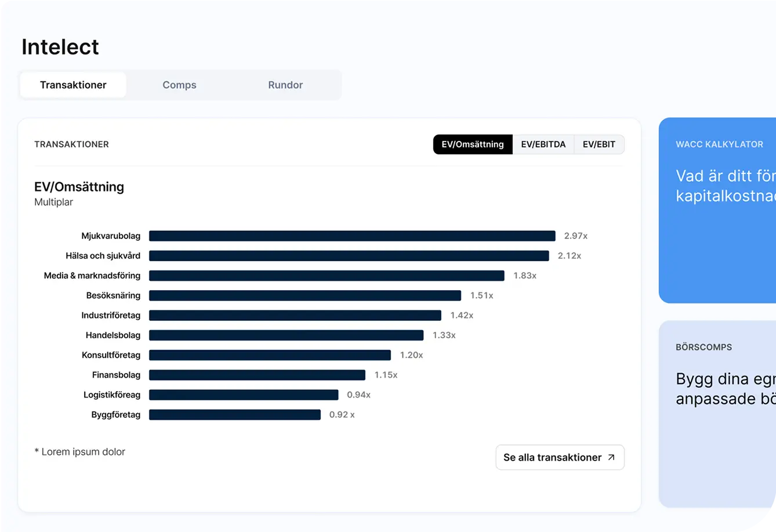
Task: Click arrow icon in Se alla transaktioner
Action: (611, 457)
